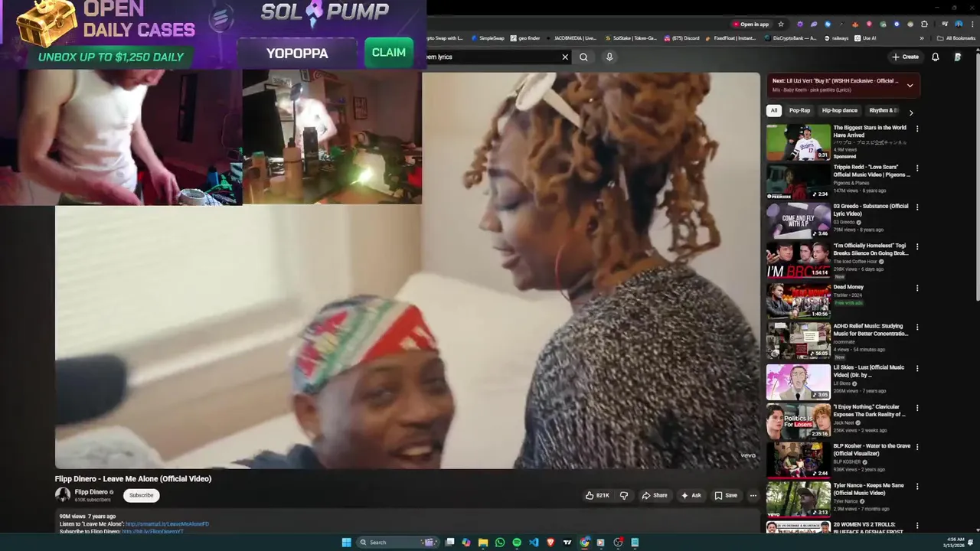Open the YouTube account avatar menu

pos(957,57)
